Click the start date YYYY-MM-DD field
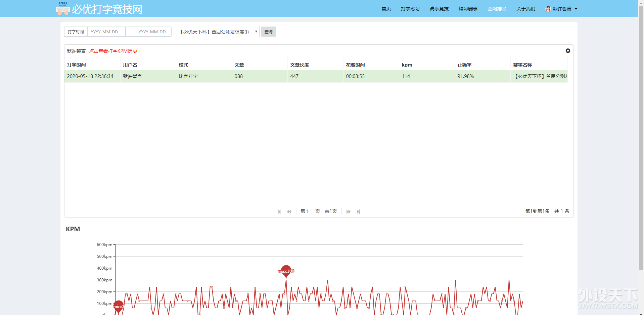This screenshot has width=644, height=315. (x=106, y=32)
